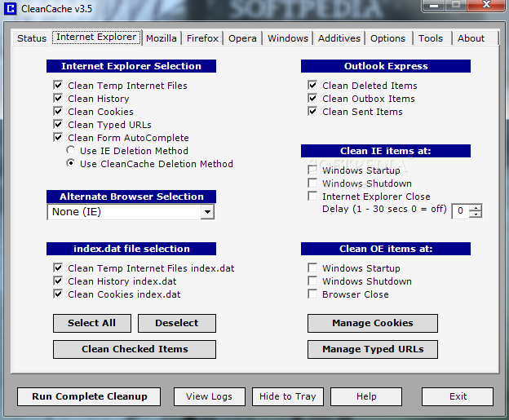This screenshot has width=509, height=420.
Task: Enable OE cleaning at Windows Startup
Action: click(x=312, y=267)
